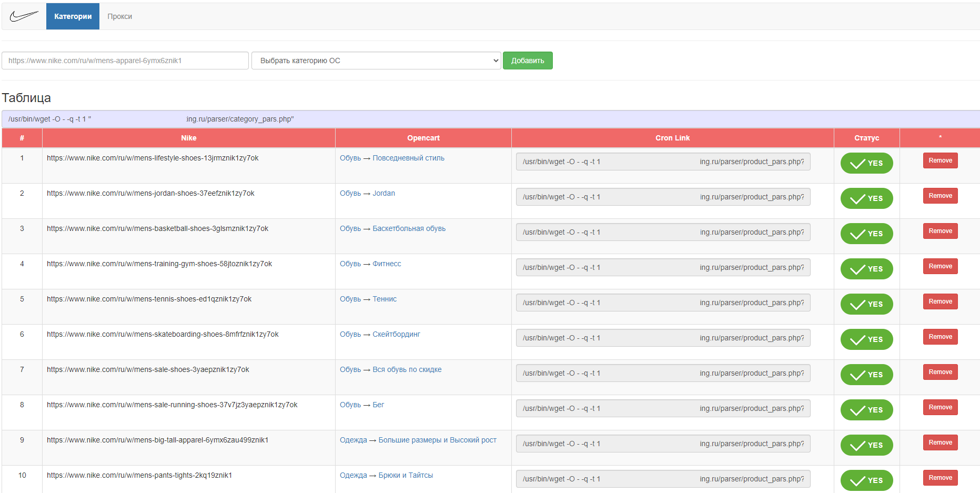Select the category_pars.php wget command bar
This screenshot has width=980, height=493.
click(491, 119)
